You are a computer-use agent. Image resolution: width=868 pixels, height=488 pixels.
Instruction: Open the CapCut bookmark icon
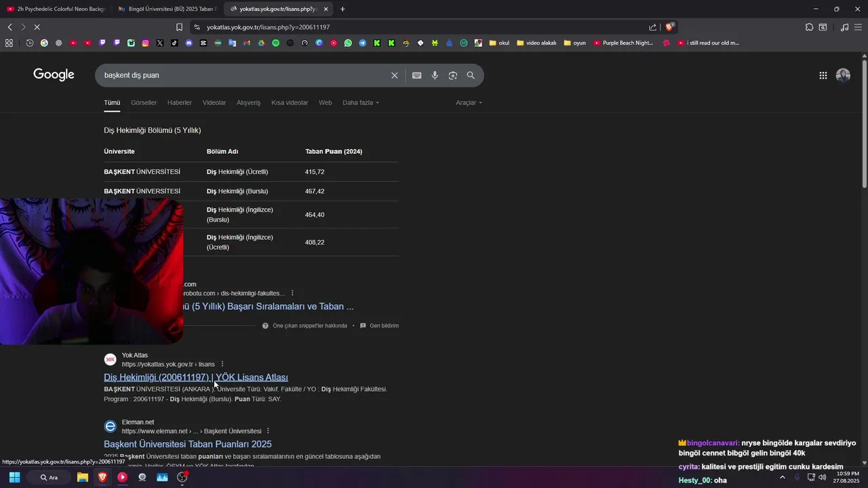point(203,43)
